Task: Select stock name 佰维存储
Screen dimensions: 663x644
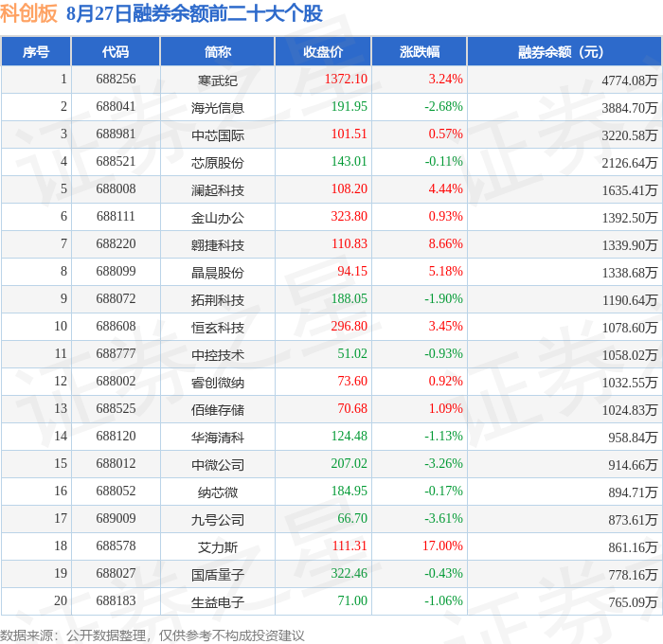Action: coord(217,410)
